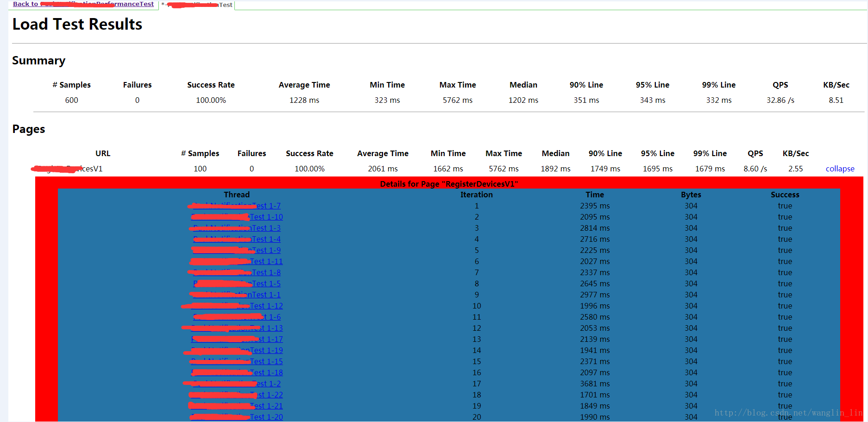This screenshot has height=422, width=868.
Task: Open thread link Test 1-21
Action: coord(237,406)
